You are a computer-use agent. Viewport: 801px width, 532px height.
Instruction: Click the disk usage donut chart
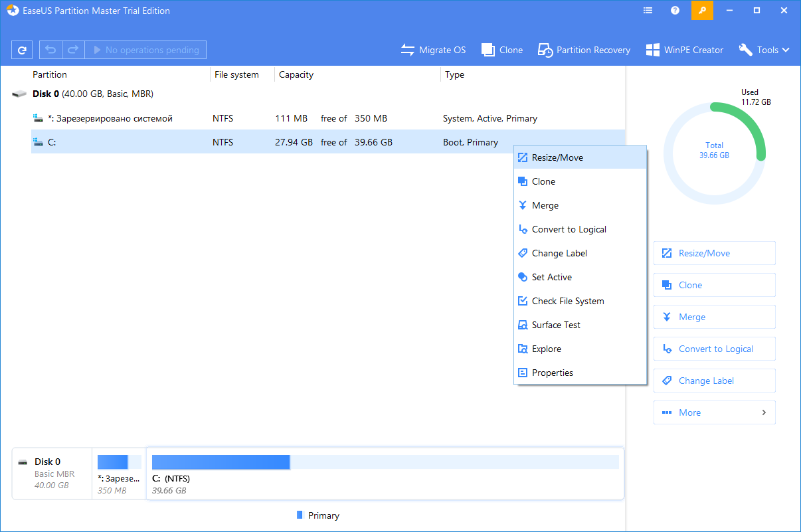(x=715, y=153)
